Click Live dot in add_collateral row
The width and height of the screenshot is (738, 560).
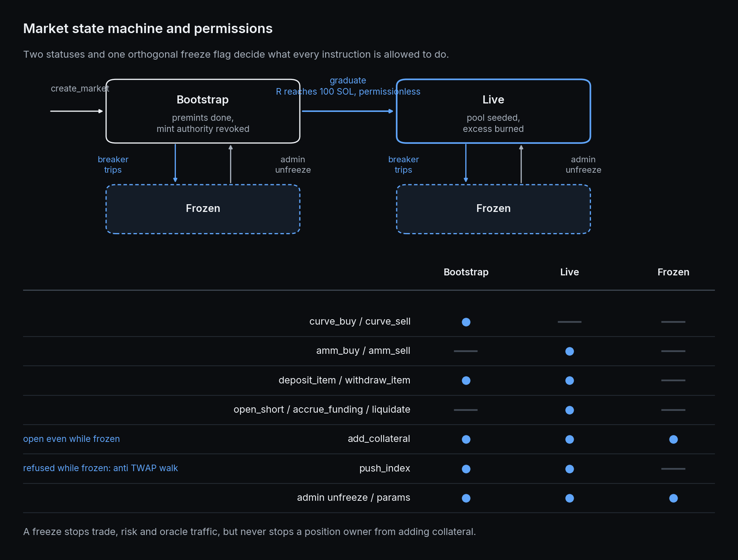tap(569, 439)
